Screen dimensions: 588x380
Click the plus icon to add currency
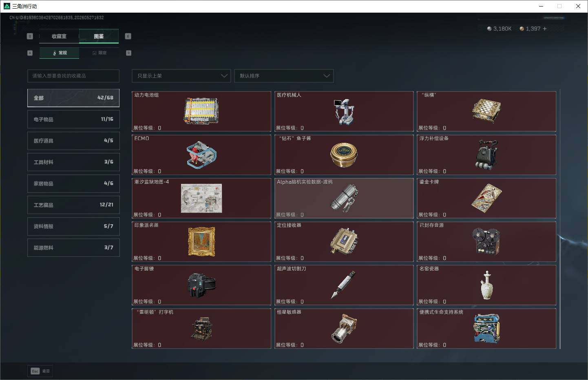[544, 29]
